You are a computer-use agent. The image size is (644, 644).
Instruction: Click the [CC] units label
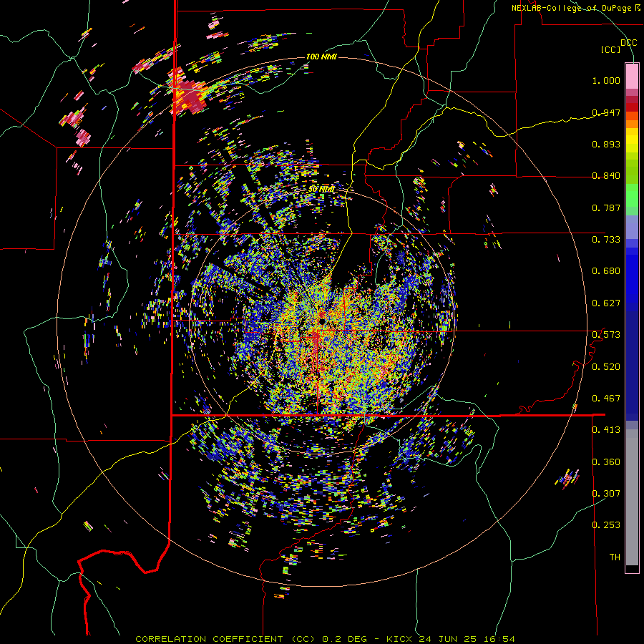coord(610,49)
